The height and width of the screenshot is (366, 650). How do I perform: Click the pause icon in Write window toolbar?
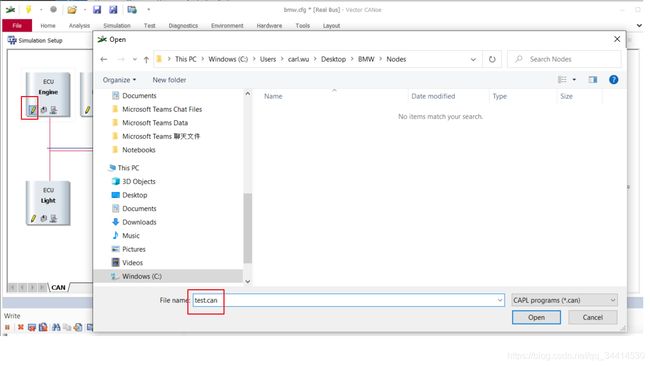7,327
